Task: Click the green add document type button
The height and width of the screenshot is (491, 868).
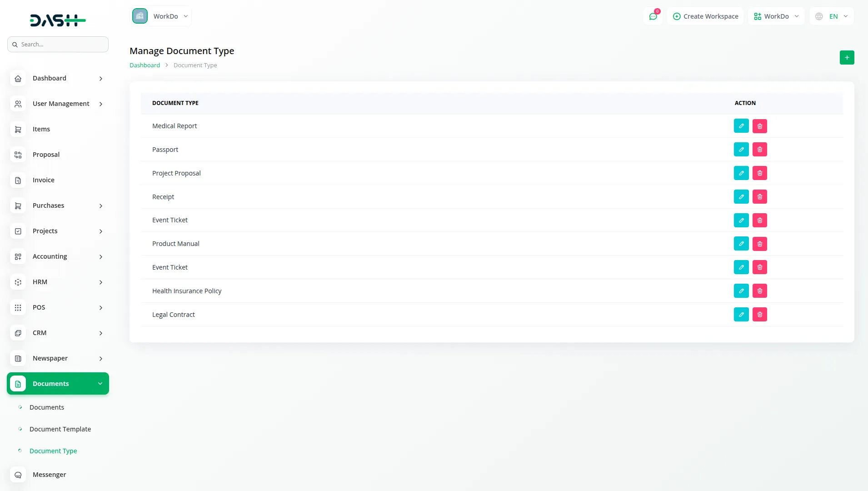Action: coord(846,57)
